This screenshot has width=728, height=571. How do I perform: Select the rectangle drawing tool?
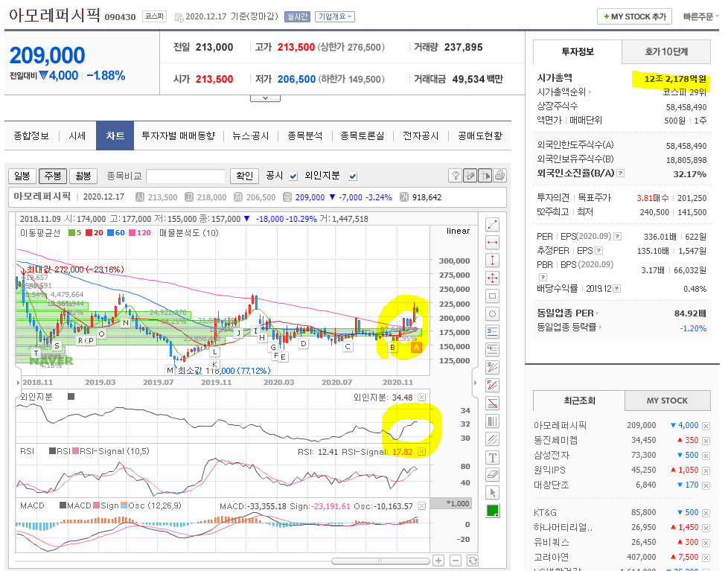tap(492, 296)
